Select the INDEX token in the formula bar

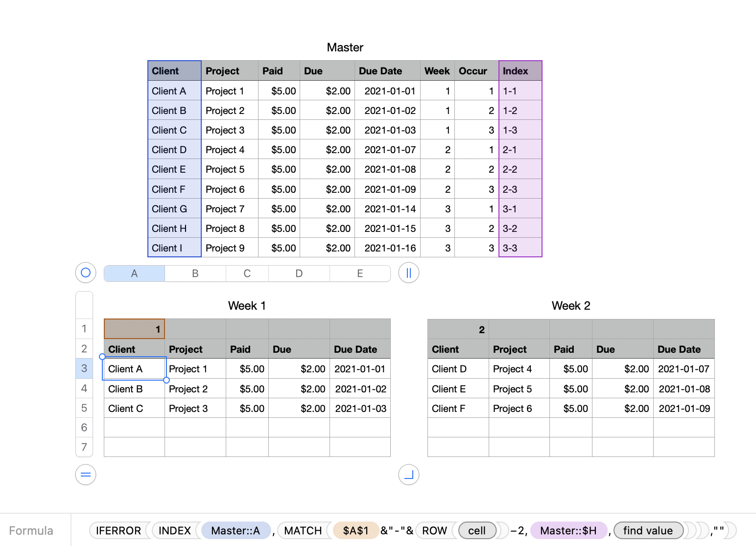click(175, 530)
